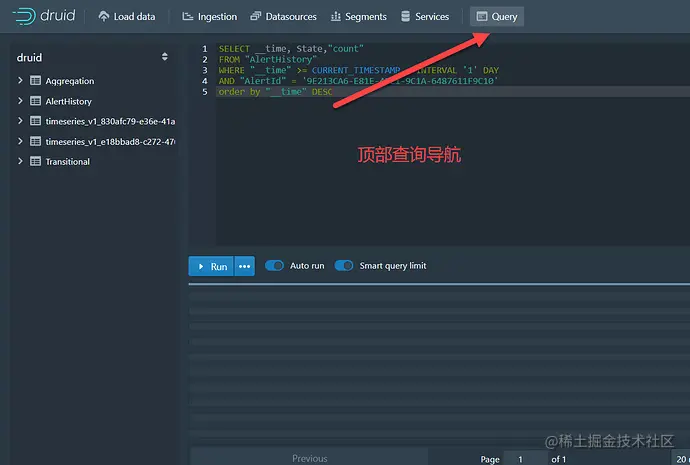690x465 pixels.
Task: Click the Query console icon
Action: [482, 16]
